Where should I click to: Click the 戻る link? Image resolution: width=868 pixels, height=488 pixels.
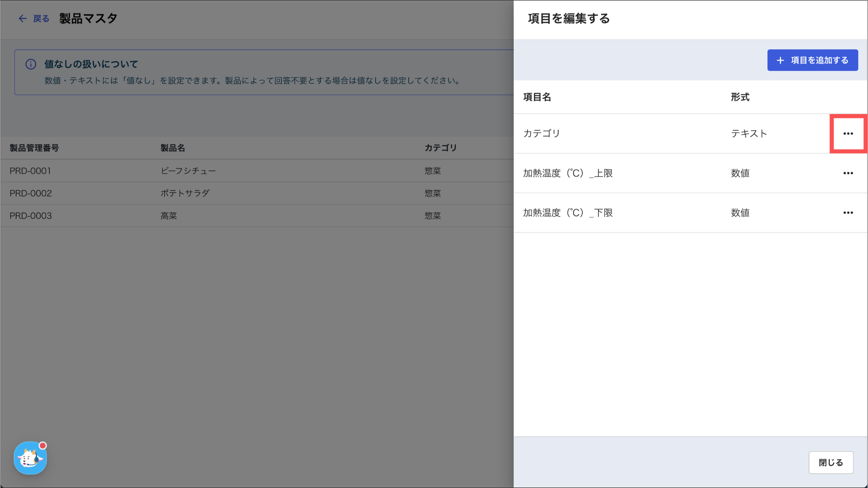41,19
